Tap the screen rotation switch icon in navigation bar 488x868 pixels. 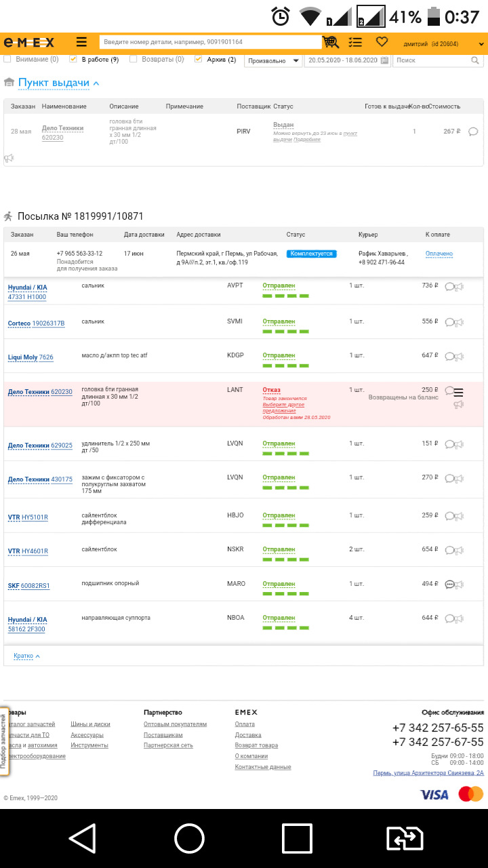click(405, 838)
